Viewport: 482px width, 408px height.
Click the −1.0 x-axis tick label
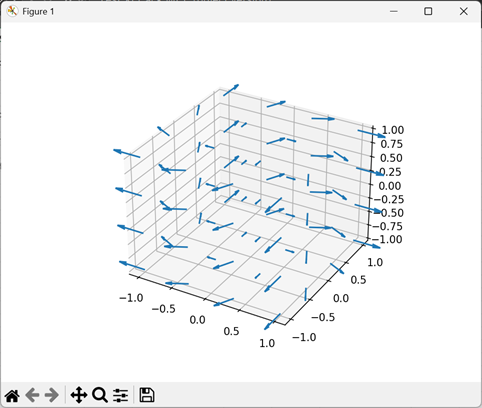click(x=131, y=298)
